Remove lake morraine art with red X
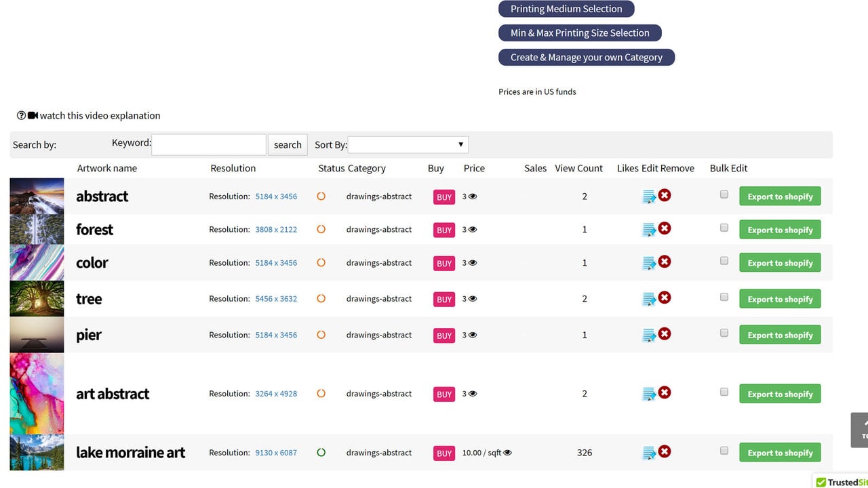 point(665,451)
